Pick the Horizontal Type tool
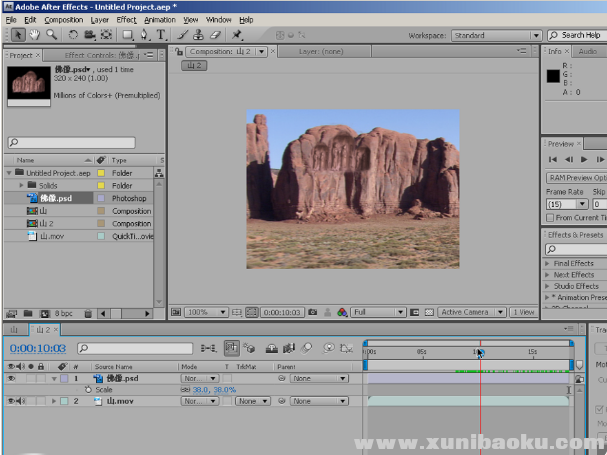The height and width of the screenshot is (455, 607). pyautogui.click(x=160, y=35)
